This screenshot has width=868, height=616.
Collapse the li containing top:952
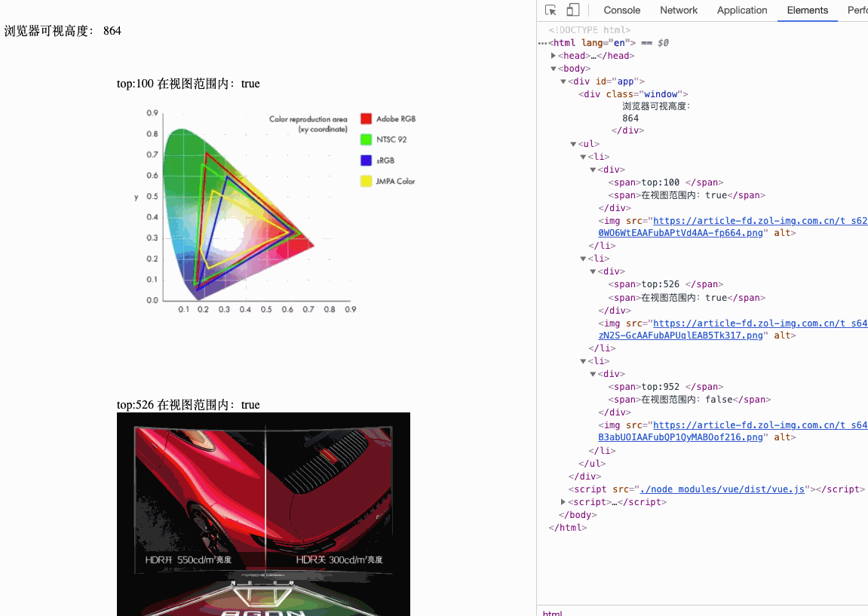pos(583,361)
